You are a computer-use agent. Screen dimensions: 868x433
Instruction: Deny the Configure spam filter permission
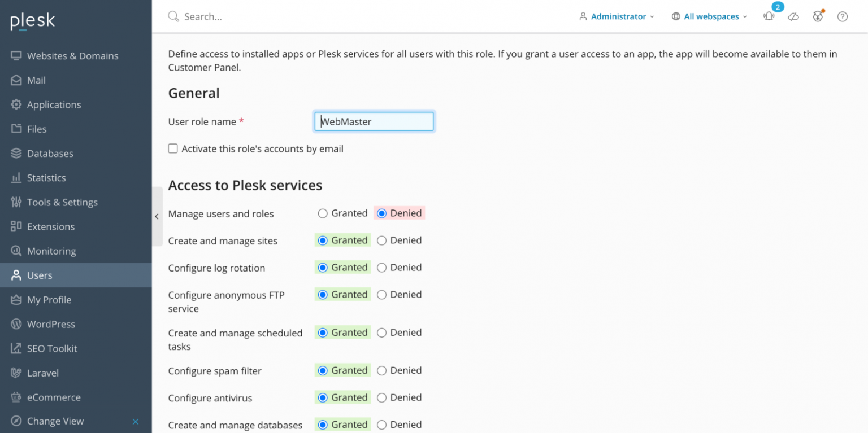pos(383,370)
